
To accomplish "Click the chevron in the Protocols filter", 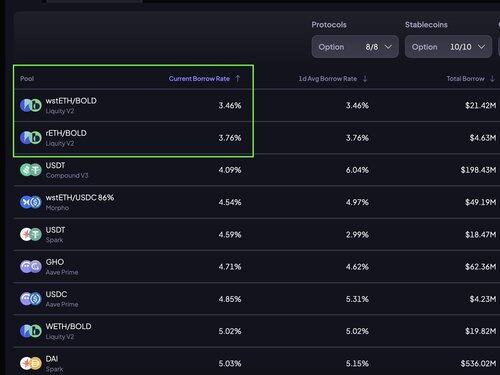I will click(388, 47).
